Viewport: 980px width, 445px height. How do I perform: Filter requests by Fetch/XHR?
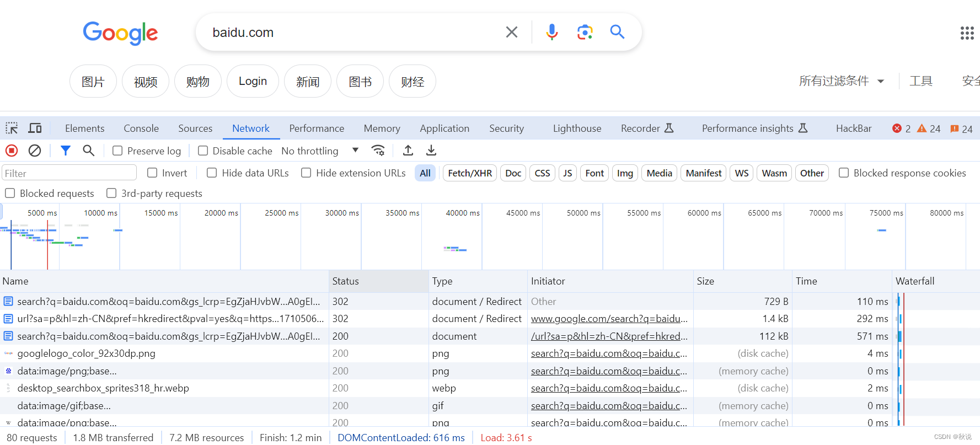click(x=470, y=173)
